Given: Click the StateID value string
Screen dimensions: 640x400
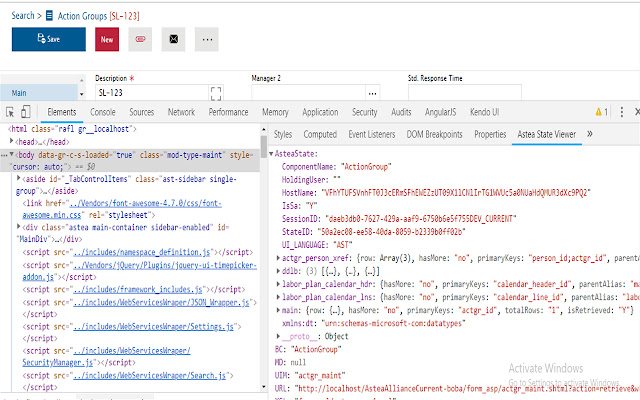Looking at the screenshot, I should pyautogui.click(x=391, y=232).
